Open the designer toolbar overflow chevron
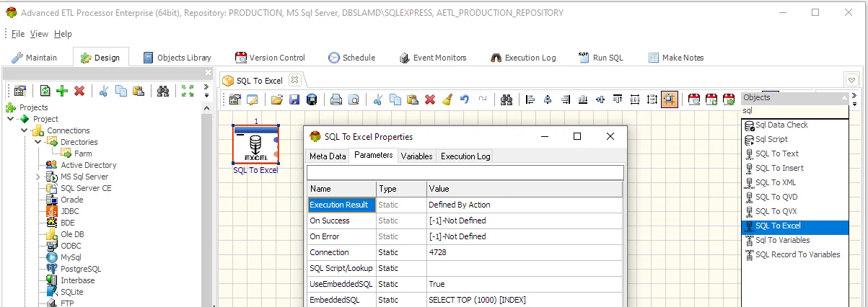Image resolution: width=868 pixels, height=307 pixels. [x=853, y=99]
